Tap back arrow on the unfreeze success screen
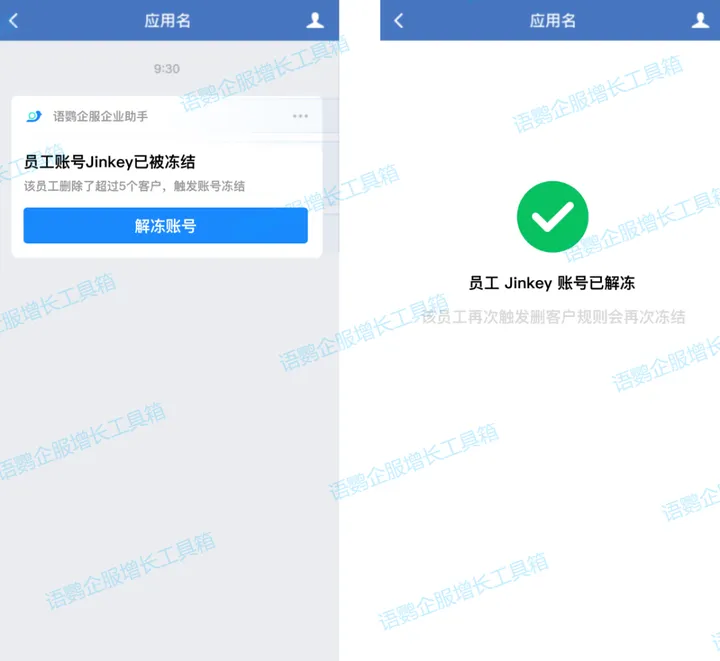The image size is (720, 661). click(399, 20)
